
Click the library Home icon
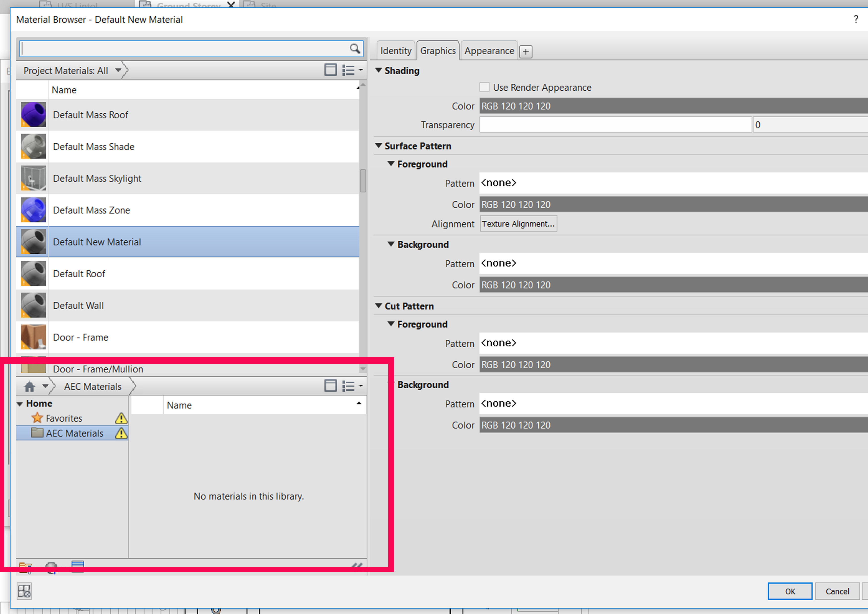coord(29,386)
